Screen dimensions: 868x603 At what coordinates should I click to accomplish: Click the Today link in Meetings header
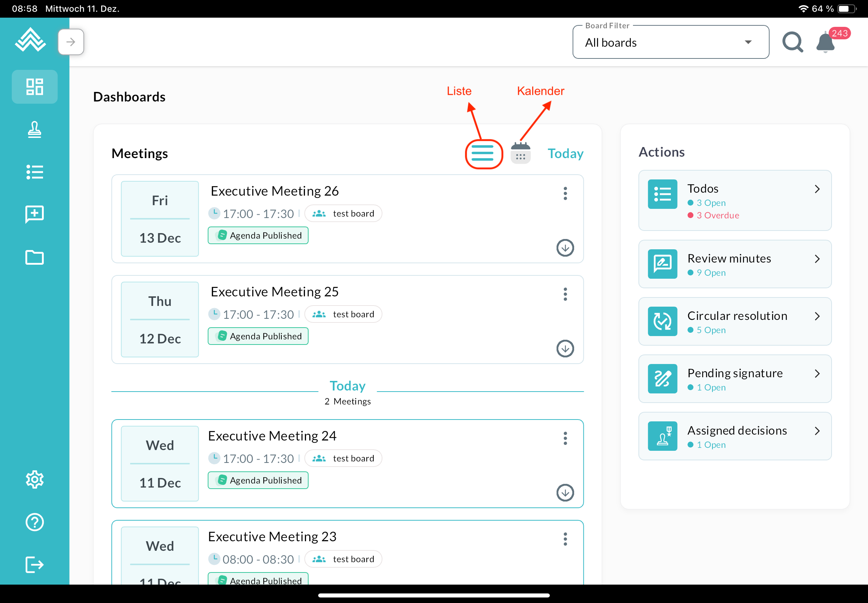click(565, 153)
